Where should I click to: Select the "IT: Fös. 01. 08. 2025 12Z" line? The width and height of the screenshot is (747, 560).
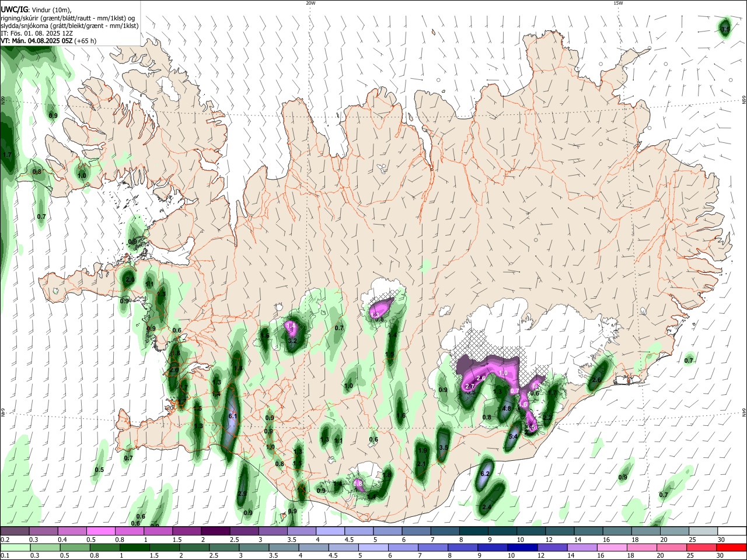tap(37, 33)
